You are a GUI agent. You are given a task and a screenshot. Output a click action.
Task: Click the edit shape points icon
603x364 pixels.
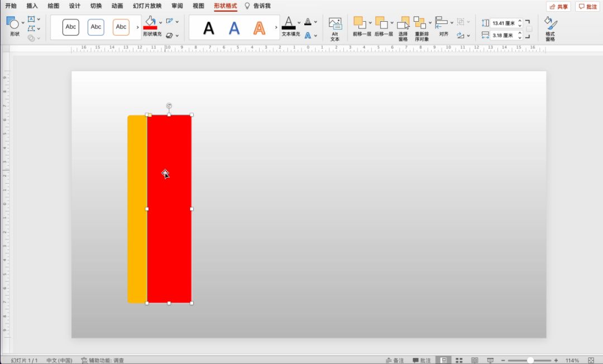click(x=31, y=28)
